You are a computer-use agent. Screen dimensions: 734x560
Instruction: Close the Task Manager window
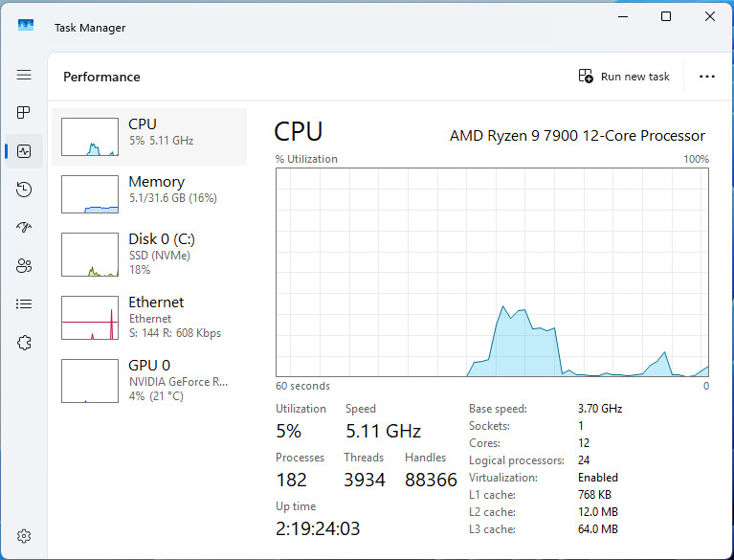pos(710,17)
